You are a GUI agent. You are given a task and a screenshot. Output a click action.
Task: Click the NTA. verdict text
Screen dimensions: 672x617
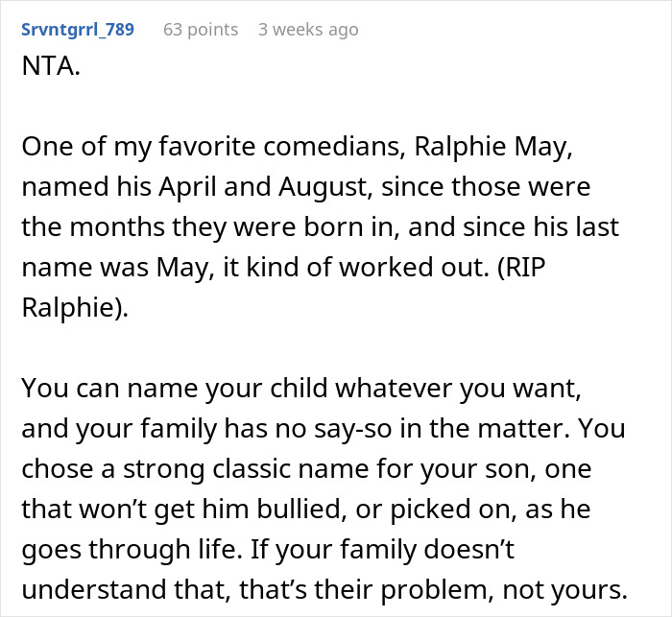click(x=51, y=66)
